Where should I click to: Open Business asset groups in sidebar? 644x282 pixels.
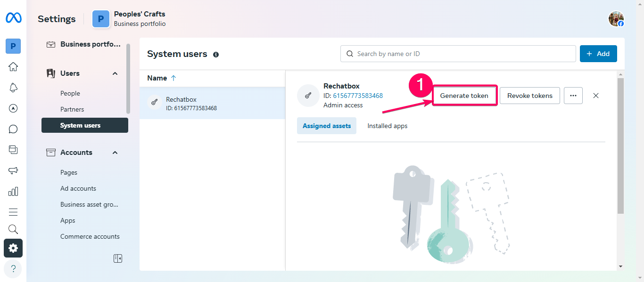click(x=89, y=204)
